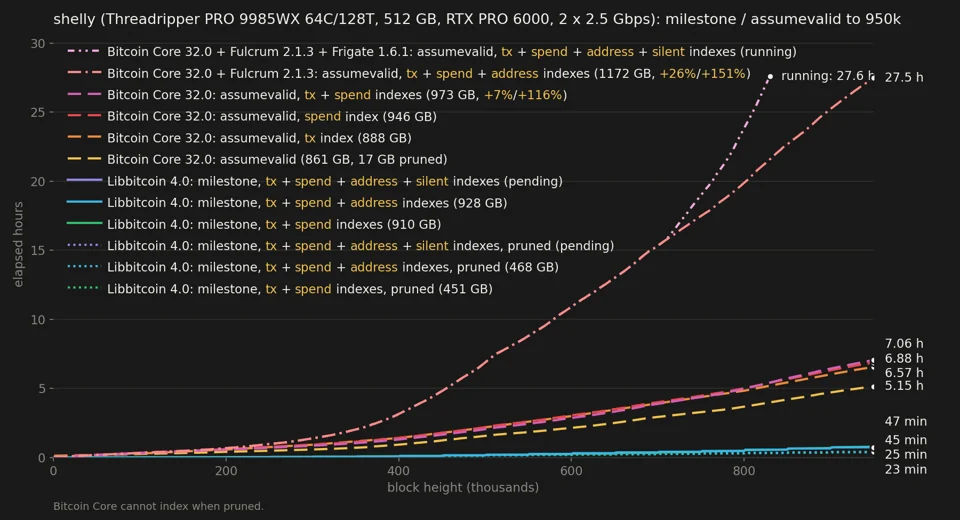Click the '27.5 h' end label
Image resolution: width=960 pixels, height=520 pixels.
pos(904,77)
